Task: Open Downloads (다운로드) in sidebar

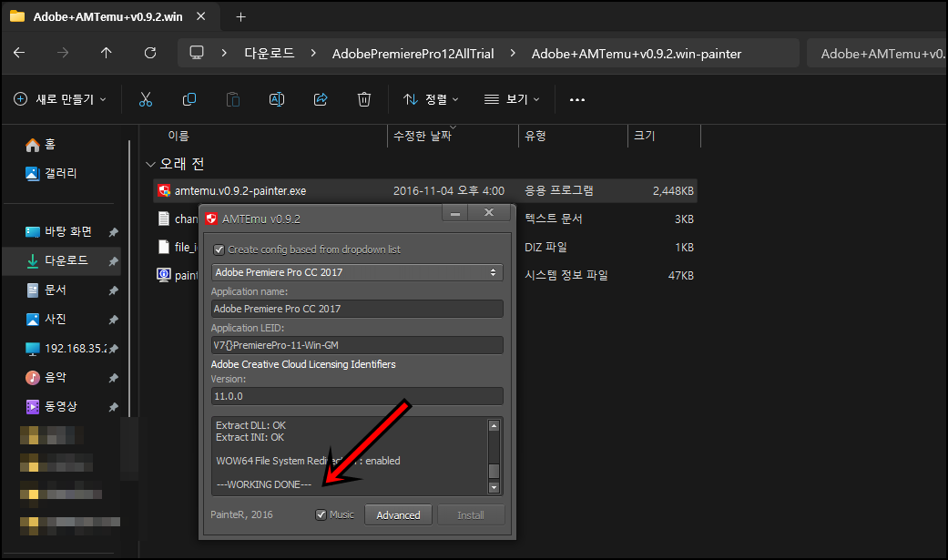Action: click(57, 260)
